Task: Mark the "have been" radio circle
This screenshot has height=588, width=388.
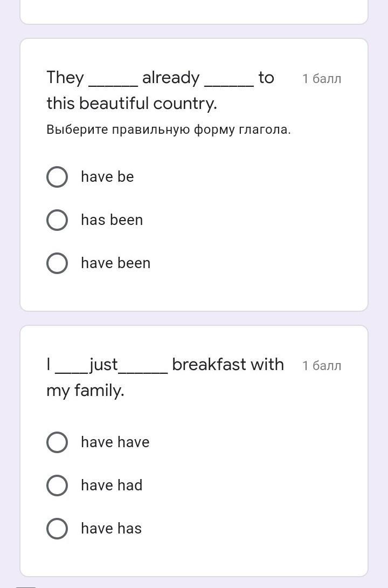Action: [x=57, y=263]
